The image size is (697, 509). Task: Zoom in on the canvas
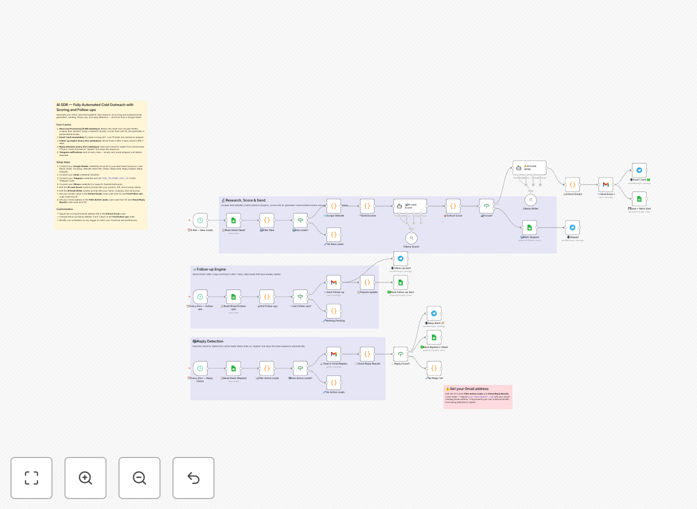pyautogui.click(x=85, y=478)
